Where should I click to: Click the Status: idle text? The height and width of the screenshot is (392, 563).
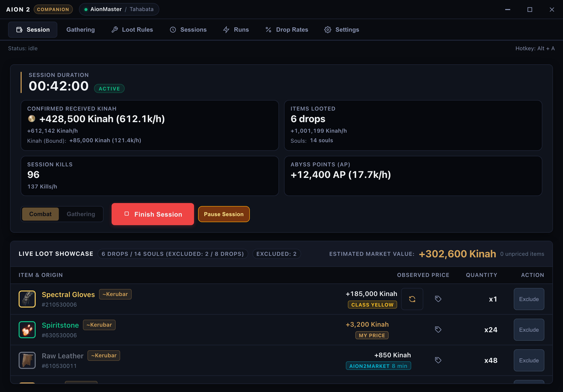[x=23, y=48]
